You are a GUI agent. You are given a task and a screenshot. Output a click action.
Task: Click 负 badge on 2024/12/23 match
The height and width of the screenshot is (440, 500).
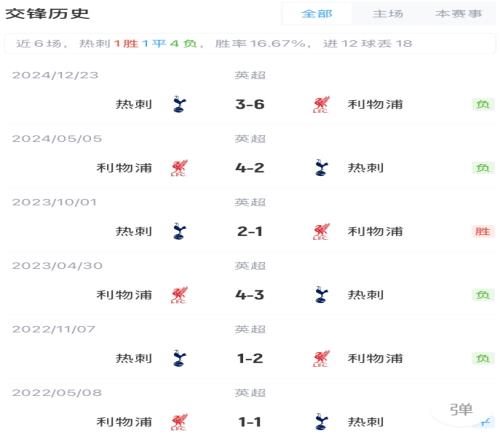click(x=483, y=104)
